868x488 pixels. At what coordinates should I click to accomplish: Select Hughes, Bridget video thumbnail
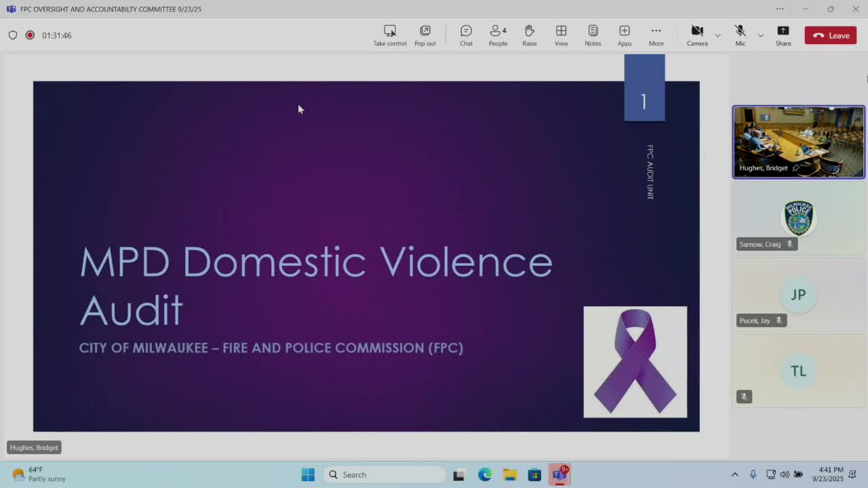[x=798, y=142]
